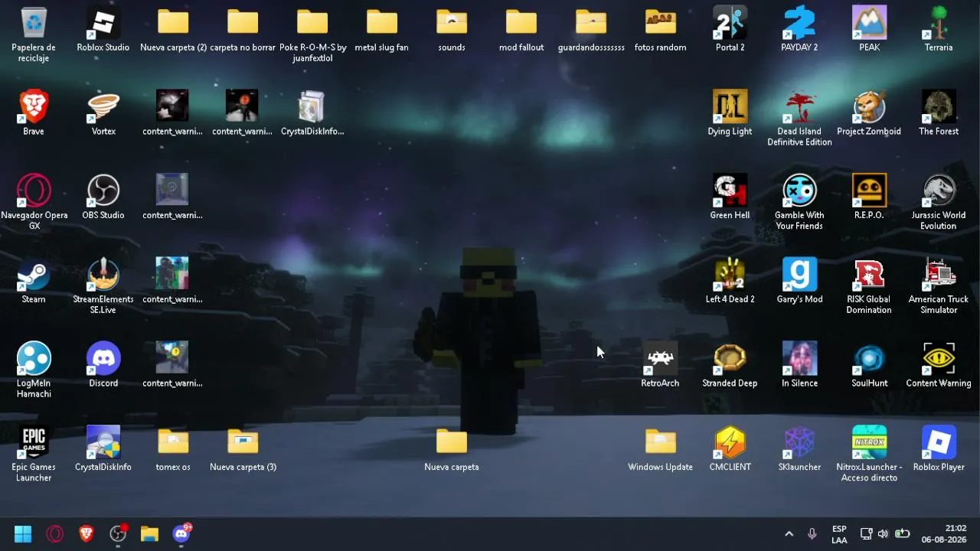Select the Dying Light shortcut

[x=730, y=113]
